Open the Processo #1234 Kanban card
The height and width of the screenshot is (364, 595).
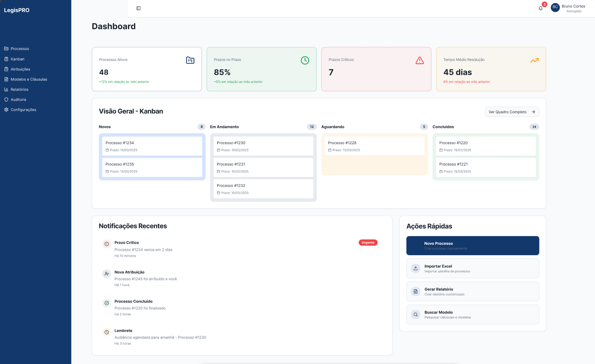coord(152,146)
